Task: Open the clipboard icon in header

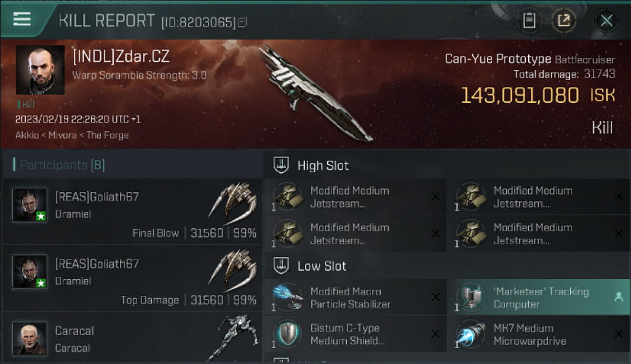Action: click(x=529, y=20)
